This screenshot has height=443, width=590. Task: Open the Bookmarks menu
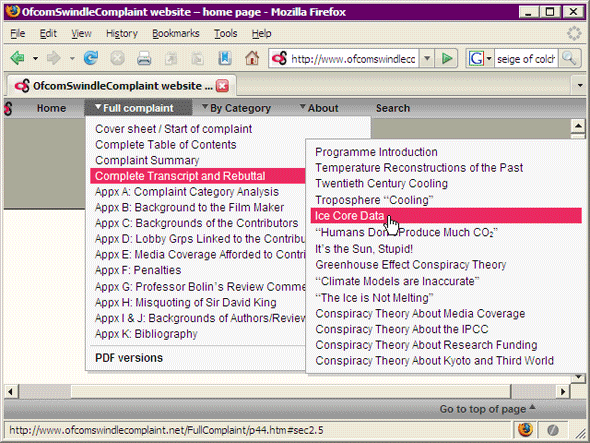pos(176,33)
